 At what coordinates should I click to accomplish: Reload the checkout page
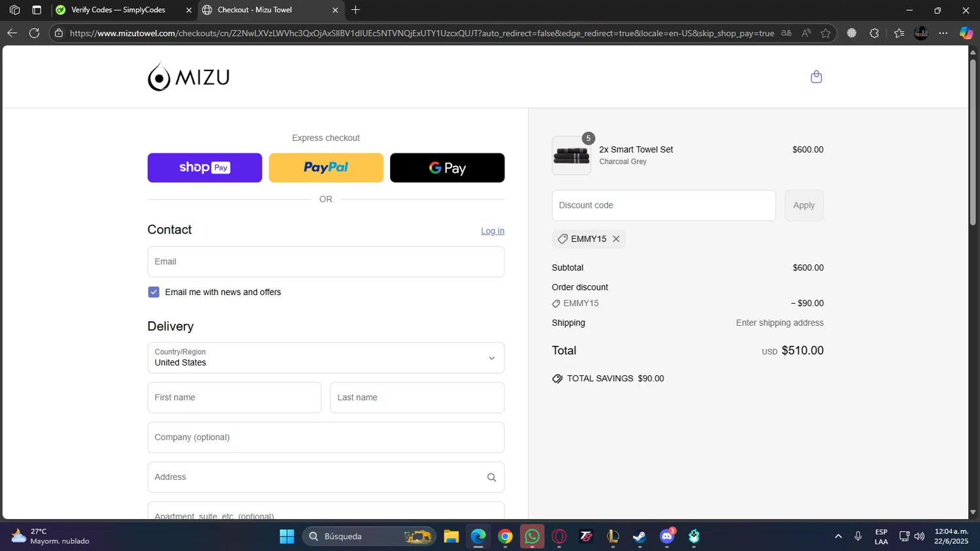click(x=35, y=33)
